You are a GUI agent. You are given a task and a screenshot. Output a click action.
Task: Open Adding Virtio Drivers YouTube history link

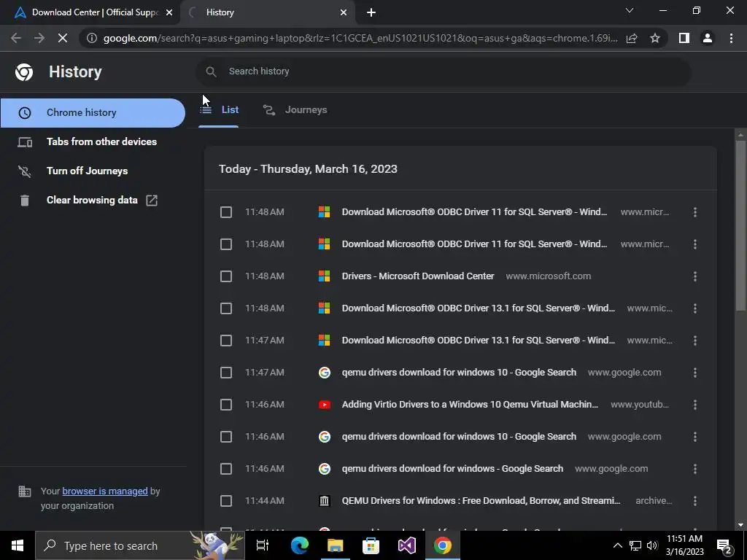[470, 405]
